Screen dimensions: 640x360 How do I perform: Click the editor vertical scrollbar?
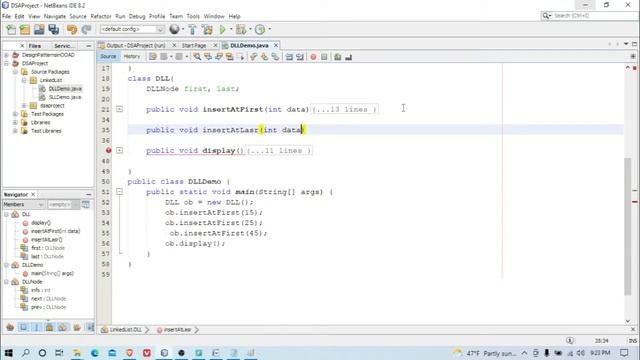(628, 226)
